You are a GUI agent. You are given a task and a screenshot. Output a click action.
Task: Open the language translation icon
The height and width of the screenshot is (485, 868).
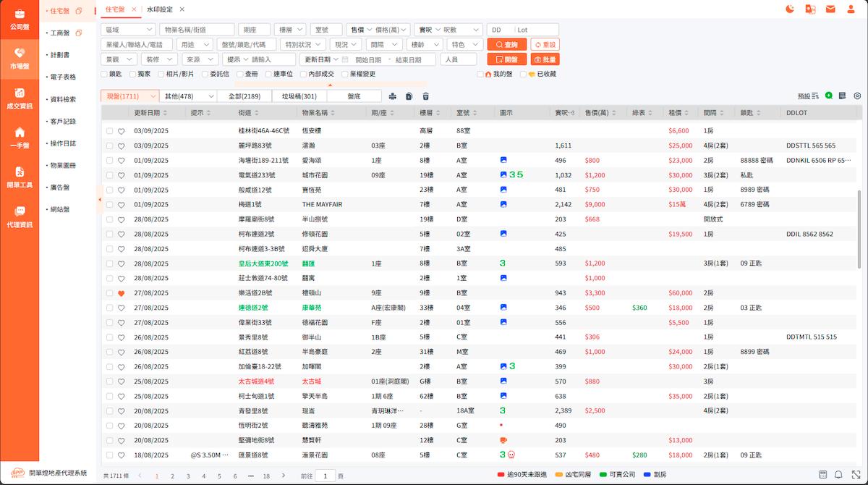pyautogui.click(x=810, y=9)
